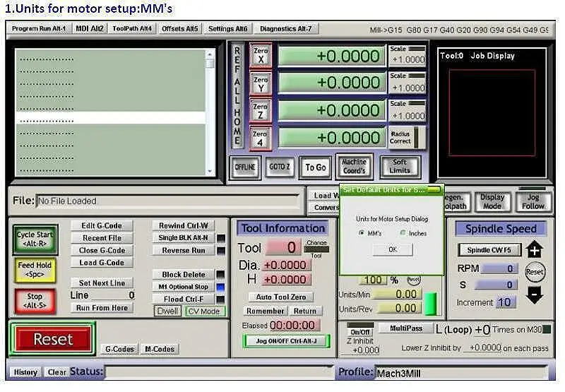The image size is (565, 392).
Task: Click the red Stop Alt-S button
Action: pyautogui.click(x=35, y=301)
